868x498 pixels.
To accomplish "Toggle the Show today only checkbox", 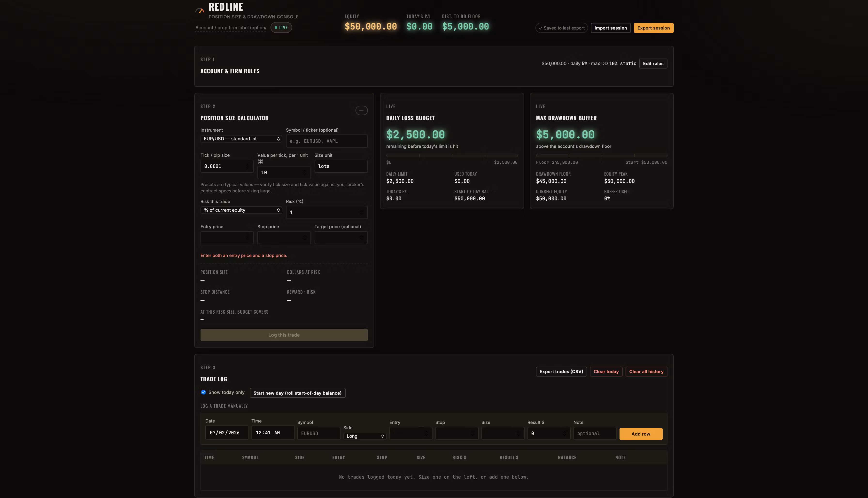I will pyautogui.click(x=203, y=392).
